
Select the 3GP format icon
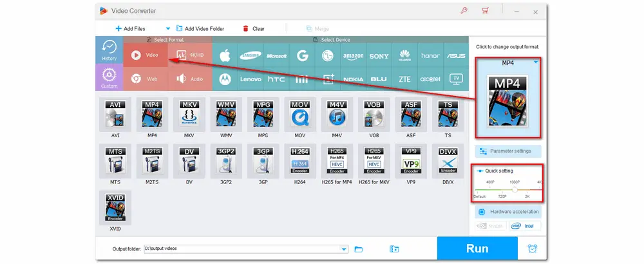[263, 160]
